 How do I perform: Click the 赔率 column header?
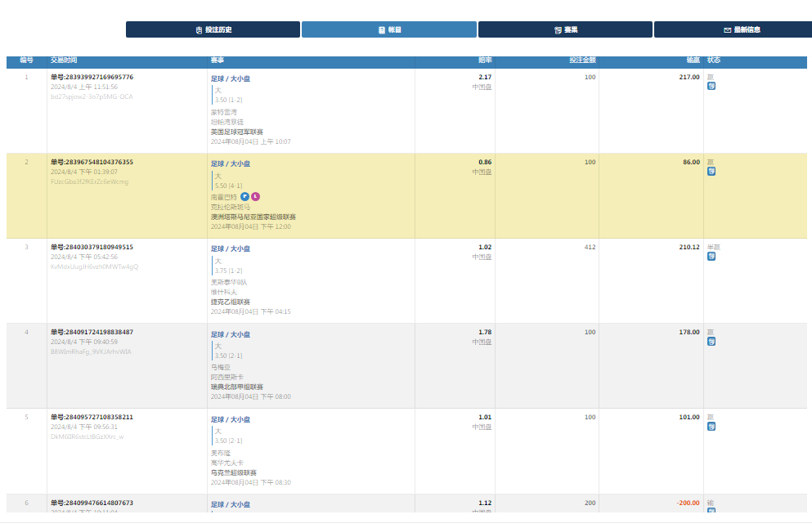point(485,60)
